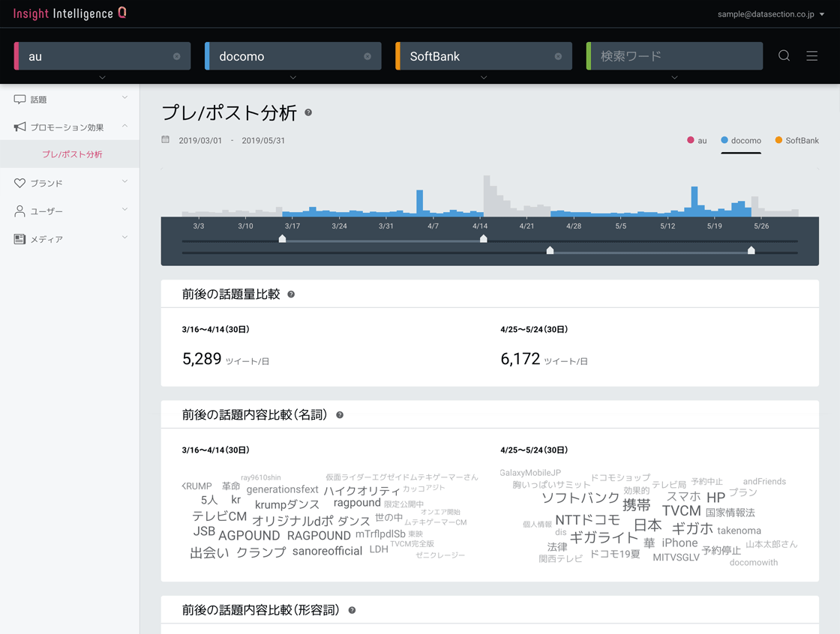Image resolution: width=840 pixels, height=634 pixels.
Task: Click the word ギガホ in the cloud
Action: [x=692, y=528]
